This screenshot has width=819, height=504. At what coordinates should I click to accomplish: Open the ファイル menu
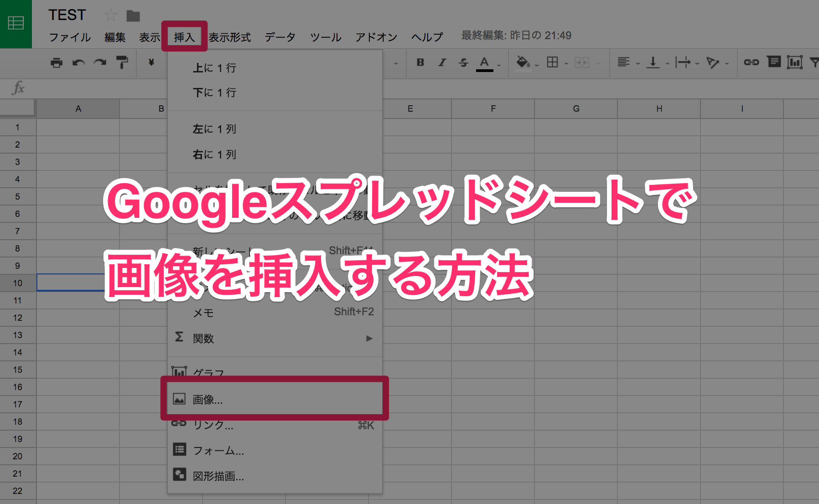point(70,37)
